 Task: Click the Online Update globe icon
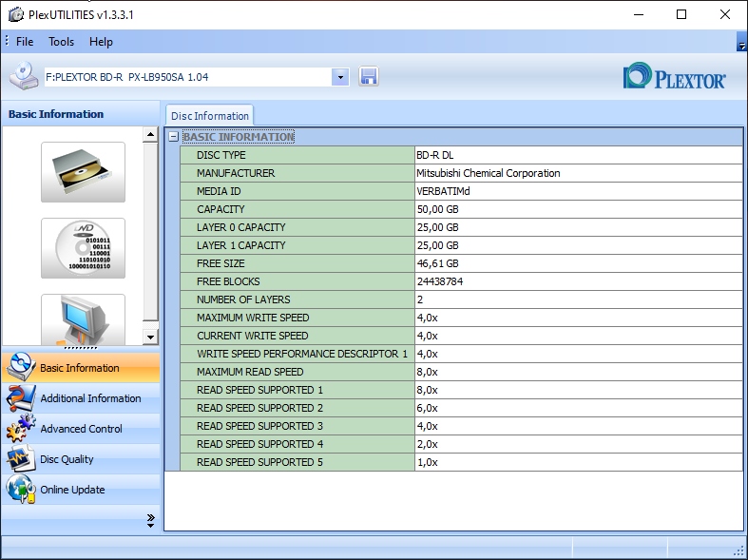point(21,490)
